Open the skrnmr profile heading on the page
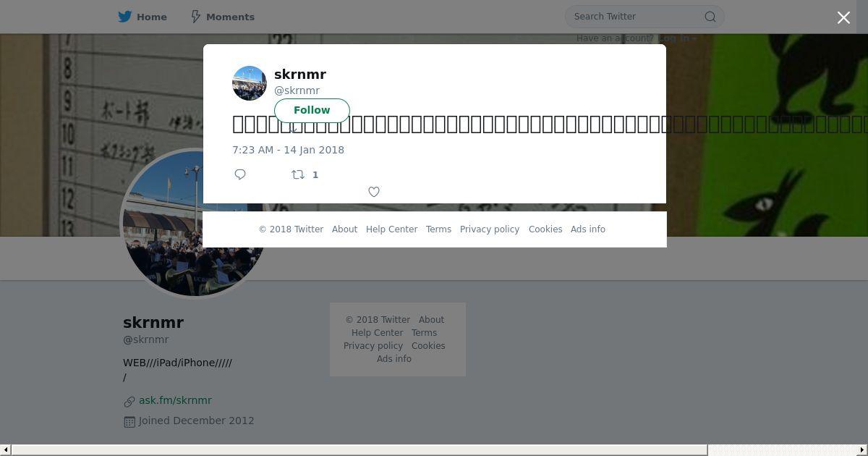This screenshot has width=868, height=456. coord(153,323)
